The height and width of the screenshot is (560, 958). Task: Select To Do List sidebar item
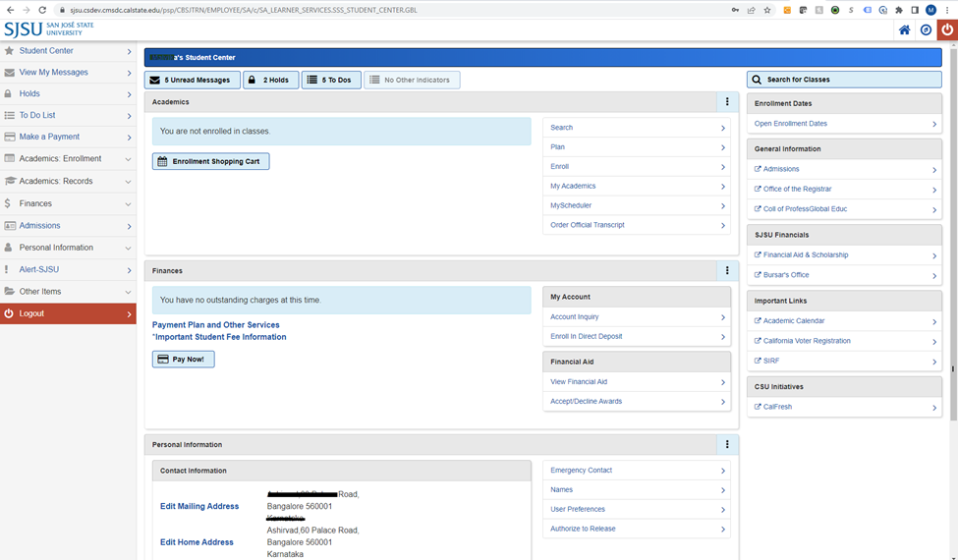coord(68,115)
